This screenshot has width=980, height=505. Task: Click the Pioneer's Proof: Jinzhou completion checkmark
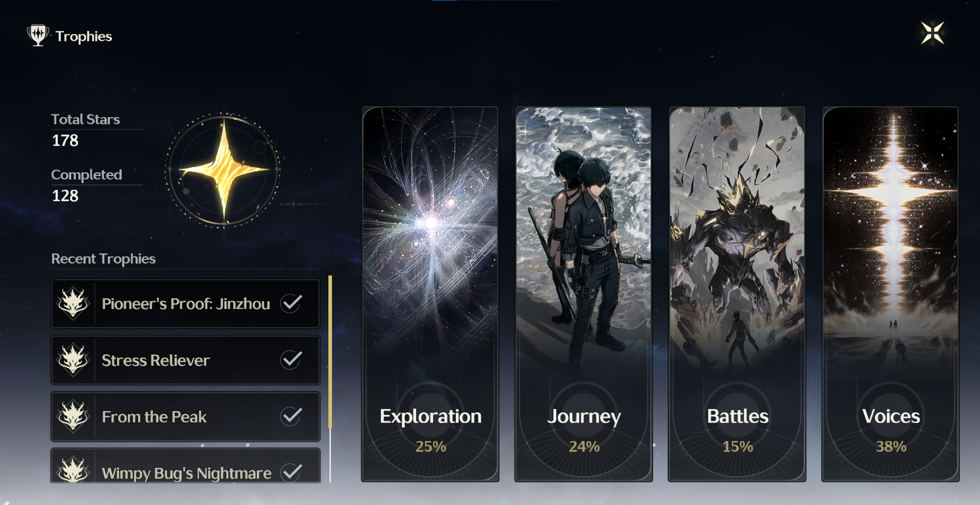[x=291, y=303]
